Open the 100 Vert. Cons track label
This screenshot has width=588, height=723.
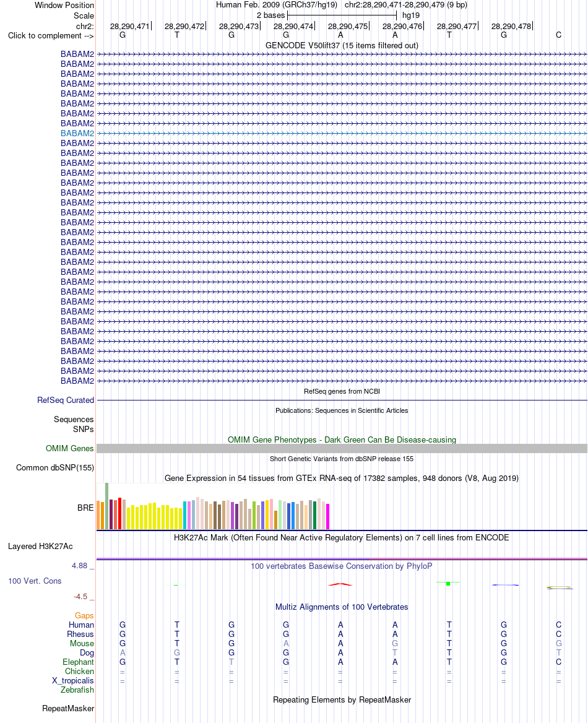35,581
